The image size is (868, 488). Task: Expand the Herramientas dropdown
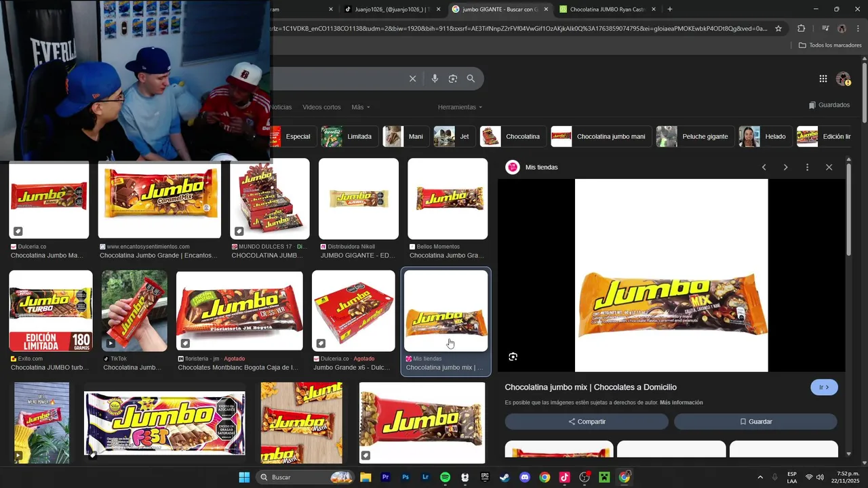460,107
